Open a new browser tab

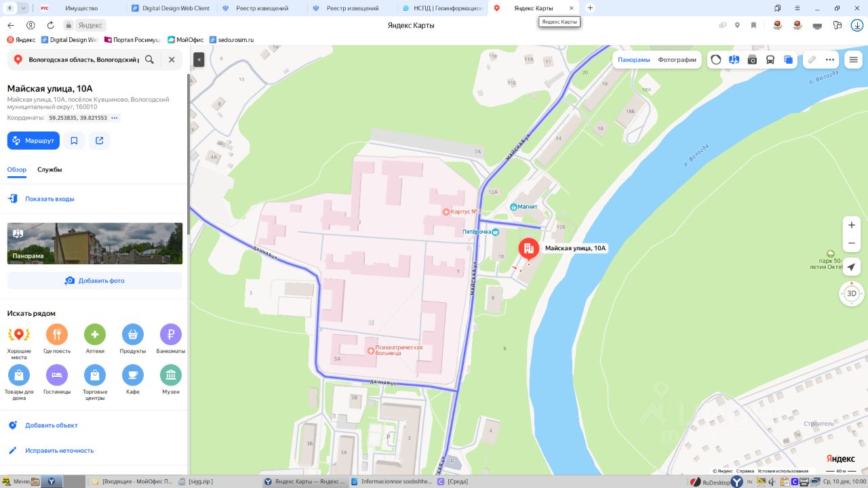pyautogui.click(x=590, y=8)
